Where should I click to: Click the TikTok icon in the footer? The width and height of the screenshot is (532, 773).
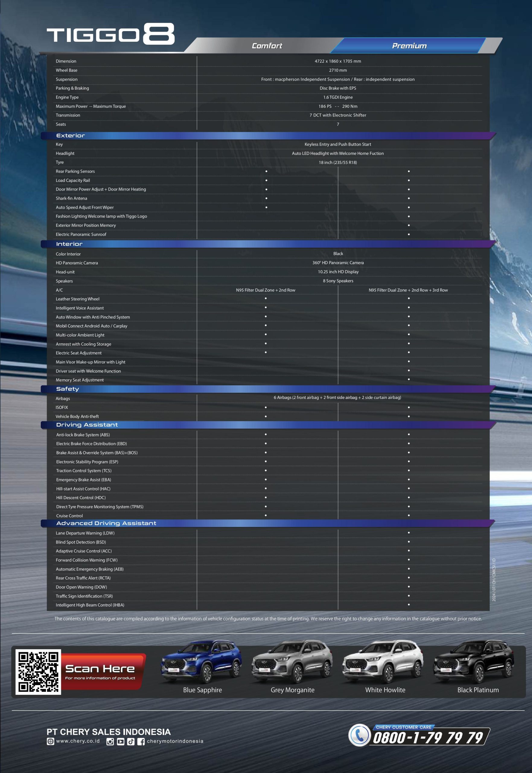[131, 742]
